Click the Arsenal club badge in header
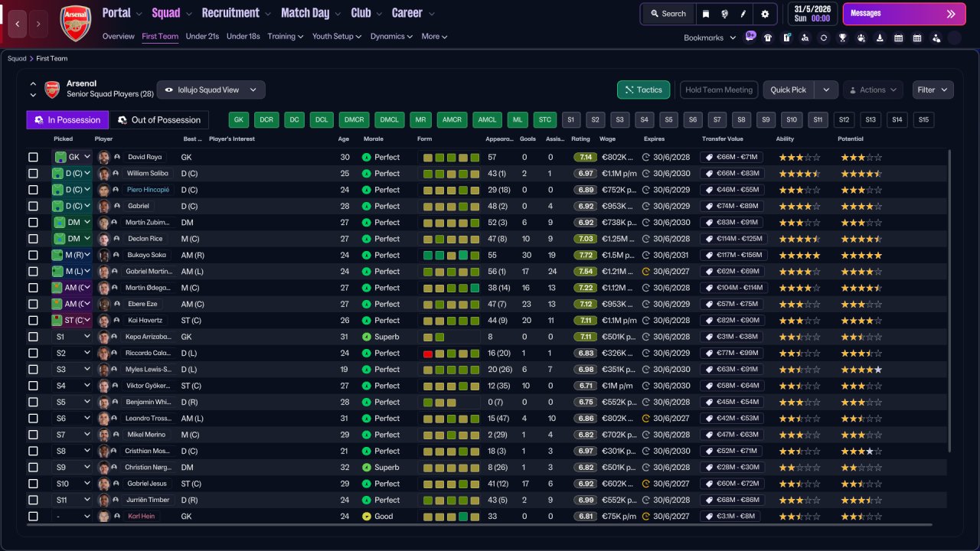 [x=75, y=23]
